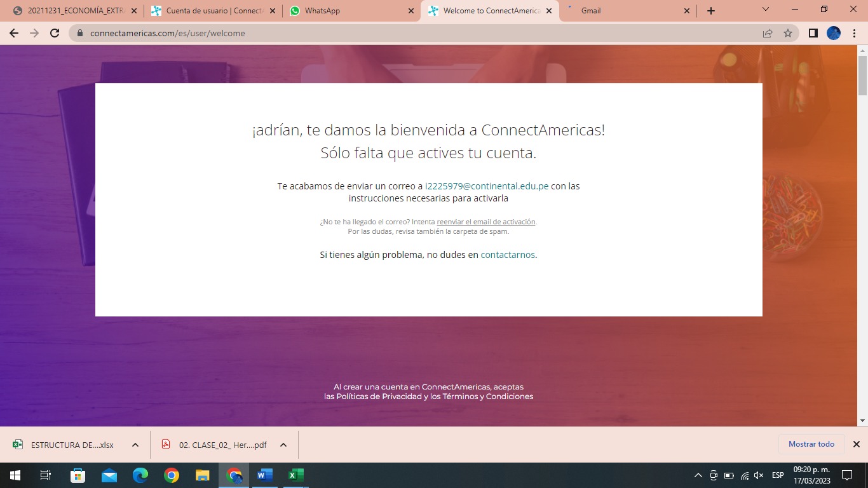This screenshot has height=488, width=868.
Task: Open Excel from the taskbar
Action: click(296, 475)
